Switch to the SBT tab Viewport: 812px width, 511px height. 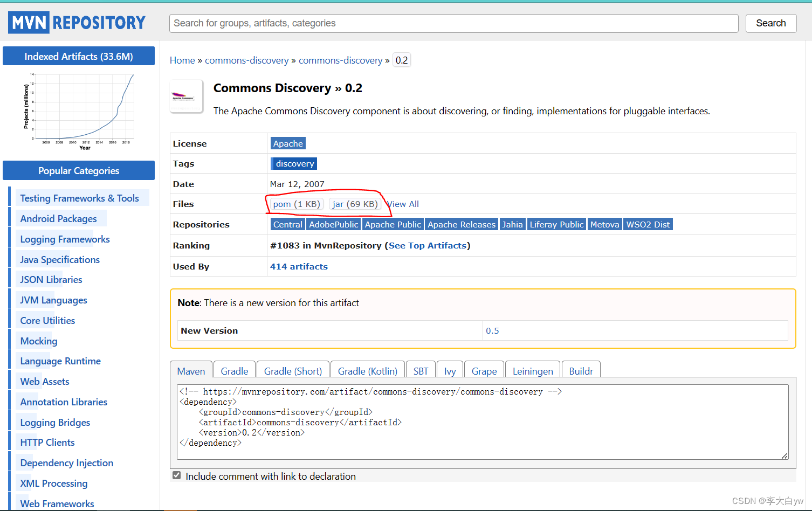pos(421,371)
